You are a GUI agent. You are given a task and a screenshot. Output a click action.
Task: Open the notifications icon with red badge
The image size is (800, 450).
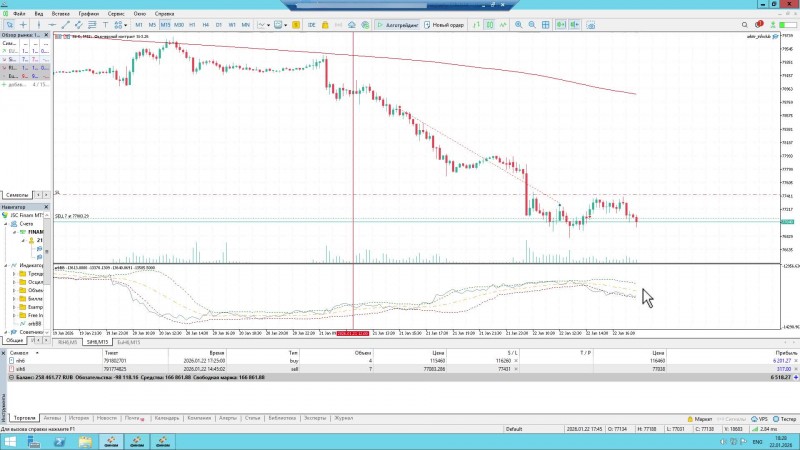759,24
